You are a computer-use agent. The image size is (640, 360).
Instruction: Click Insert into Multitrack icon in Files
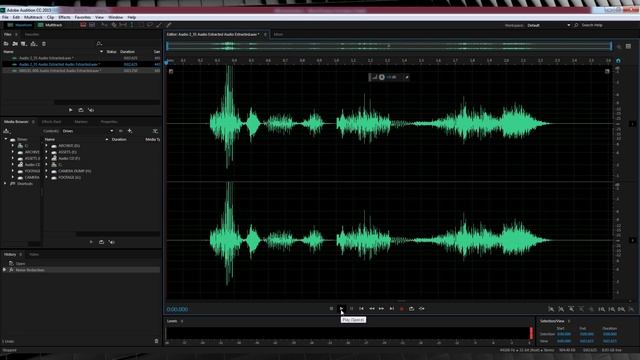click(x=33, y=44)
